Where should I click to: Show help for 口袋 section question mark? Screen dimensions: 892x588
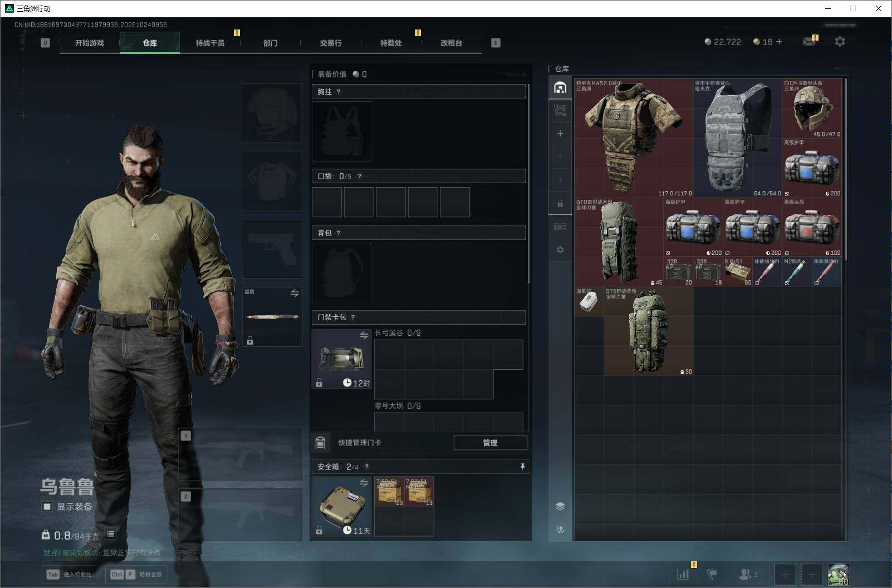(x=359, y=177)
